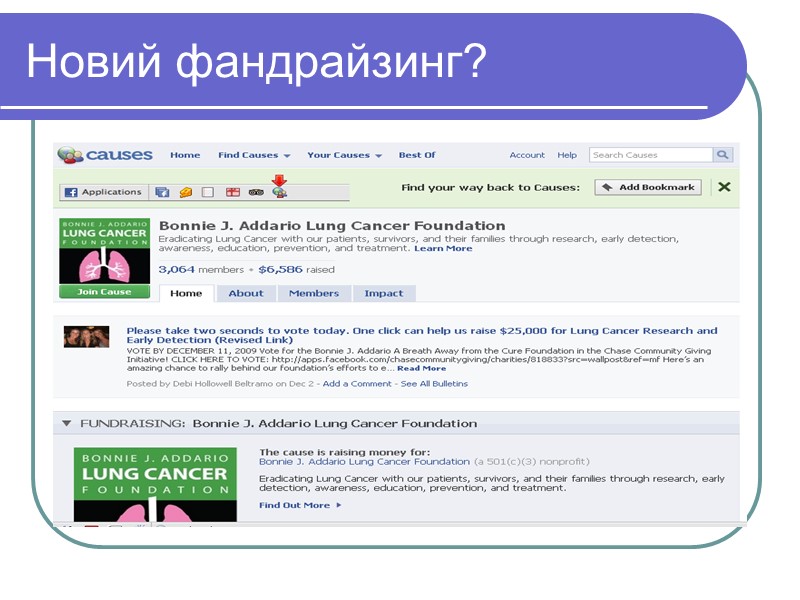
Task: Open the vote bulletin headline link
Action: click(422, 335)
